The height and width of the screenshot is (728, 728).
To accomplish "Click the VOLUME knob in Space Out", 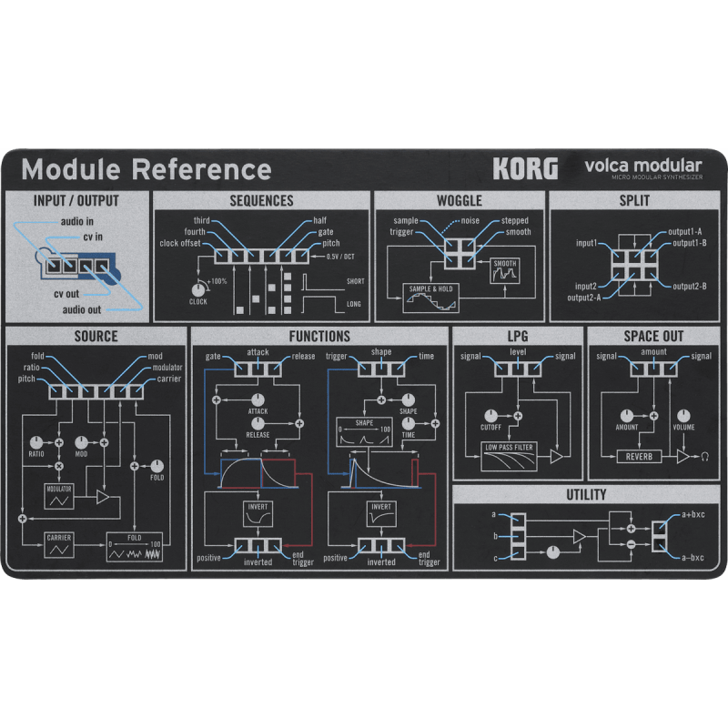I will pos(683,416).
